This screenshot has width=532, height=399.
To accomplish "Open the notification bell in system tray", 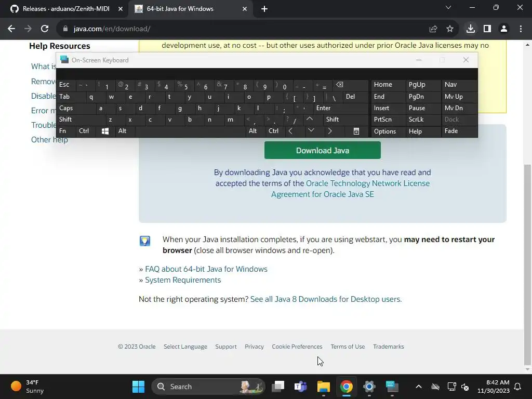I will pos(518,387).
